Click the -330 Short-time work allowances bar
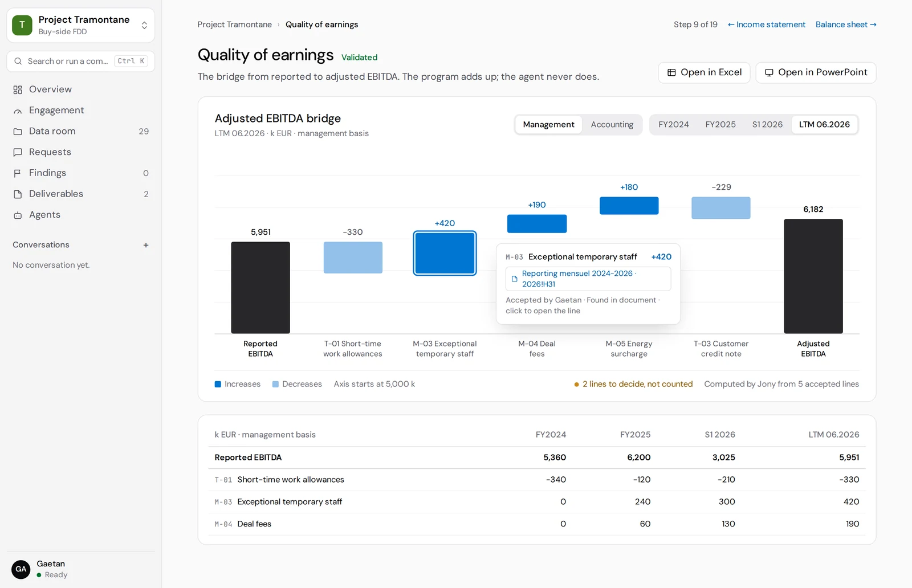The image size is (912, 588). point(353,258)
